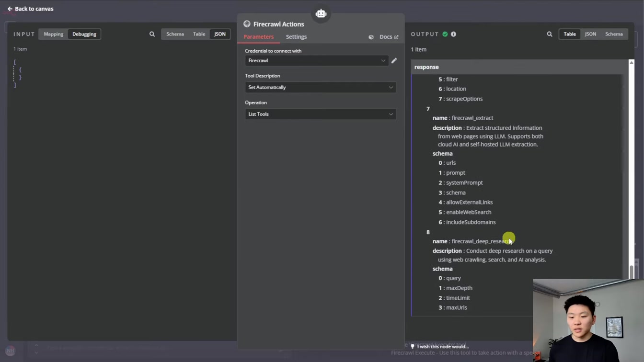644x362 pixels.
Task: Click the name firecrawl_extract entry
Action: click(x=463, y=118)
